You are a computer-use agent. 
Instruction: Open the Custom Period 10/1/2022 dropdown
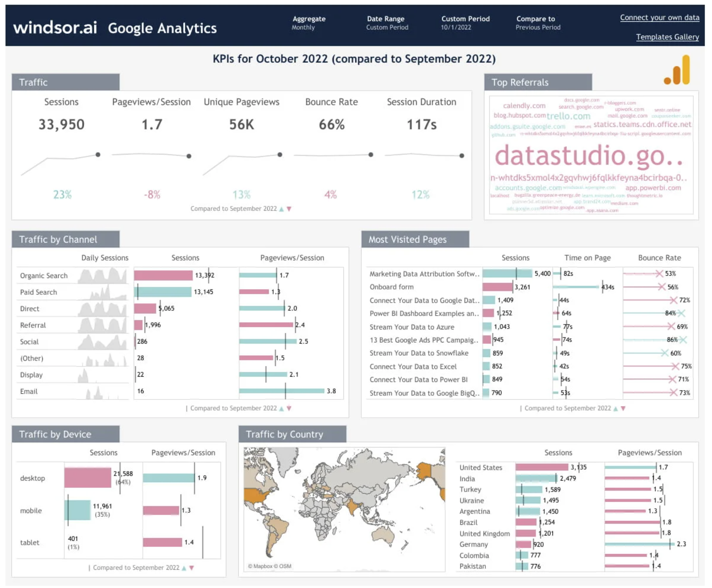point(465,23)
